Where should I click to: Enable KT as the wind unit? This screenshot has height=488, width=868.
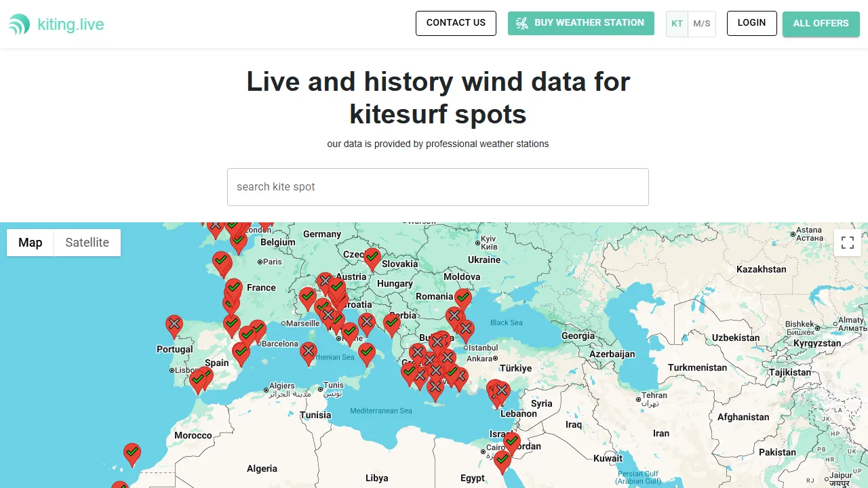(x=677, y=24)
